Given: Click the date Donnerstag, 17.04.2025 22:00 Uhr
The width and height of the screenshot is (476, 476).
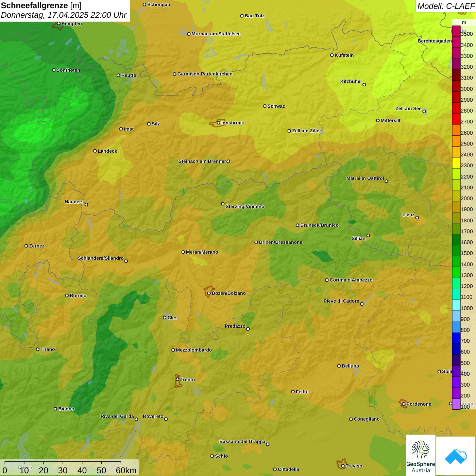Looking at the screenshot, I should coord(64,15).
